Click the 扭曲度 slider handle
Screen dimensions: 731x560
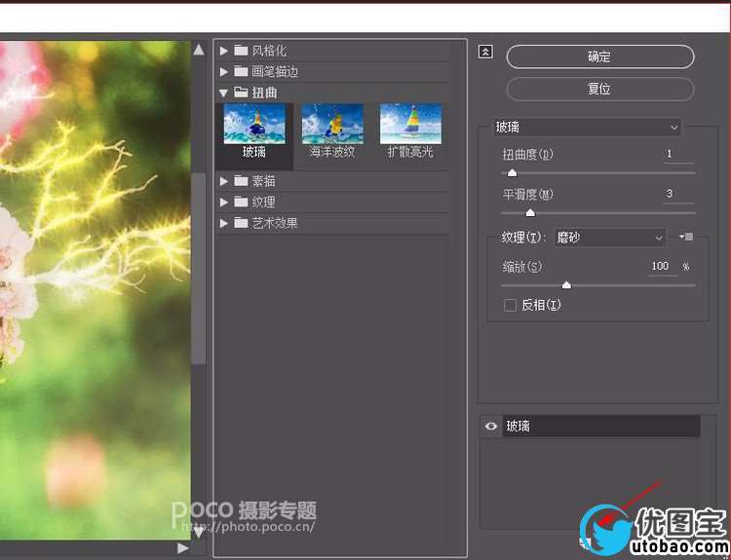(512, 172)
